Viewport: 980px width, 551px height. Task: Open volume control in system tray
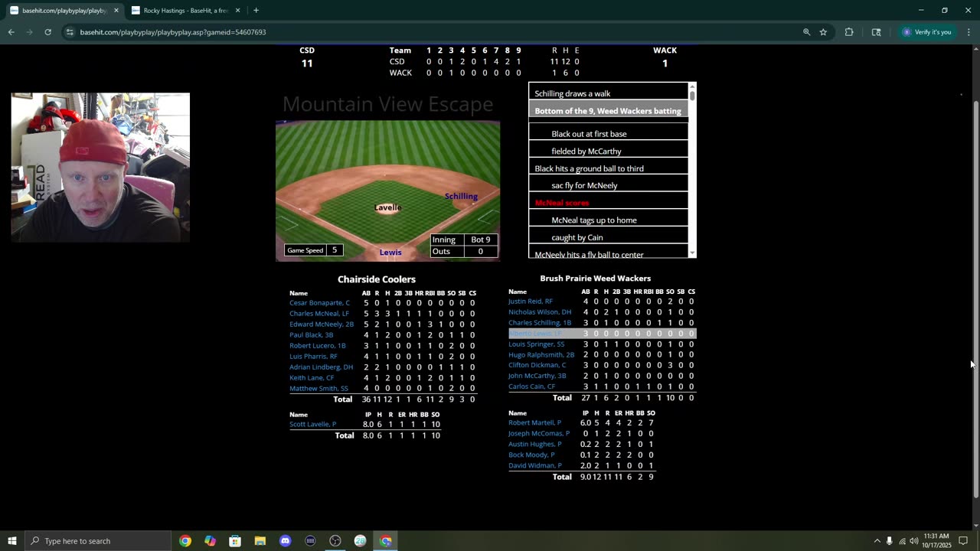click(914, 541)
